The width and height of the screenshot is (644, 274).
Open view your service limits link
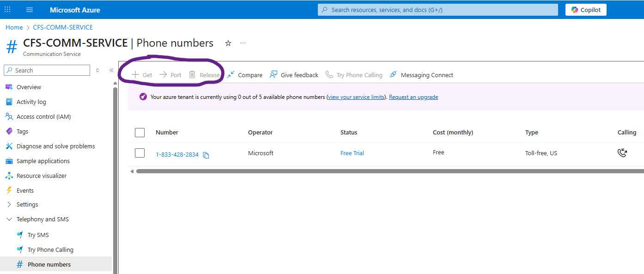click(x=356, y=97)
